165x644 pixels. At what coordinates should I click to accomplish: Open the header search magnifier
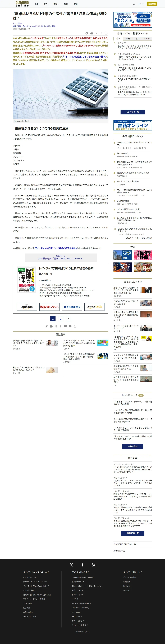coord(134,4)
